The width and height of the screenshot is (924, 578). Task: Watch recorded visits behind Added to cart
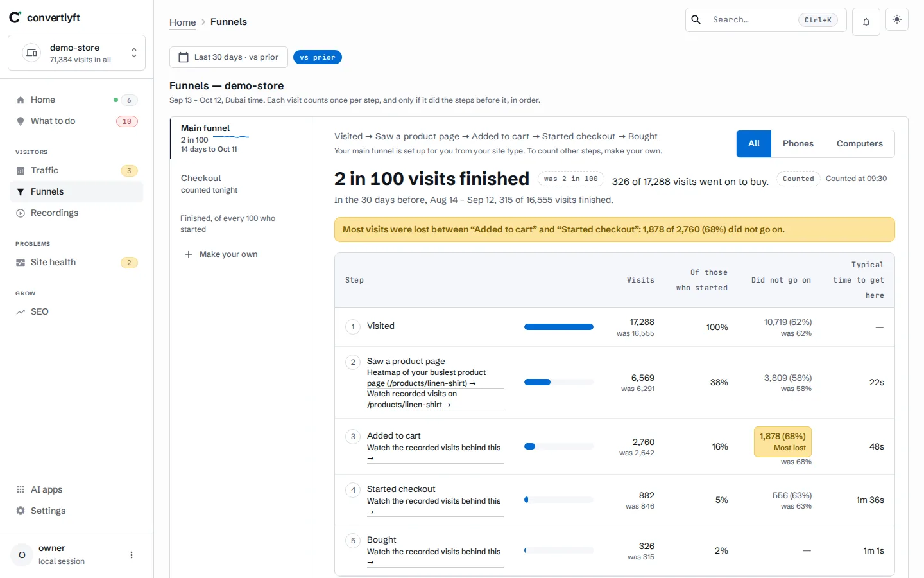(434, 453)
